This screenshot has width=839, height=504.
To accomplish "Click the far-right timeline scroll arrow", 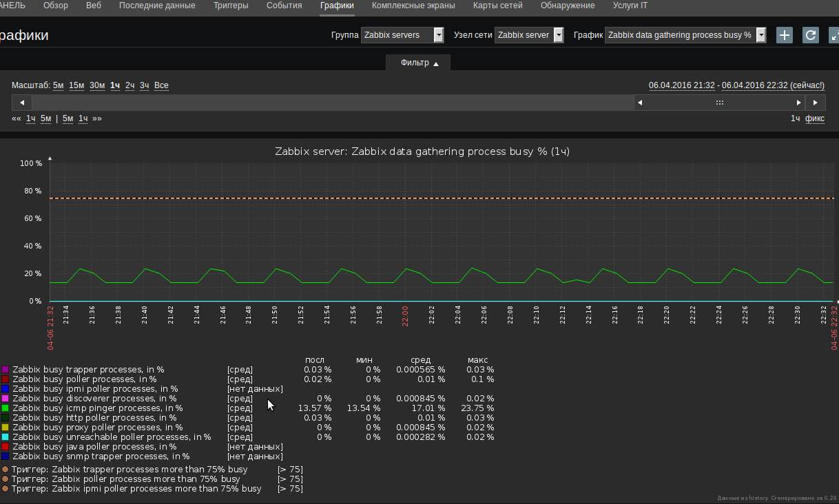I will (816, 103).
